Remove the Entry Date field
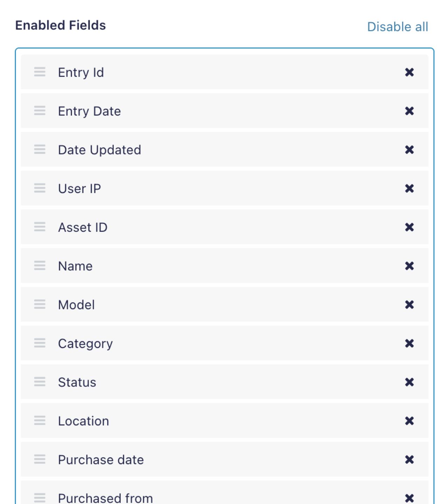Screen dimensions: 448x504 pos(409,111)
